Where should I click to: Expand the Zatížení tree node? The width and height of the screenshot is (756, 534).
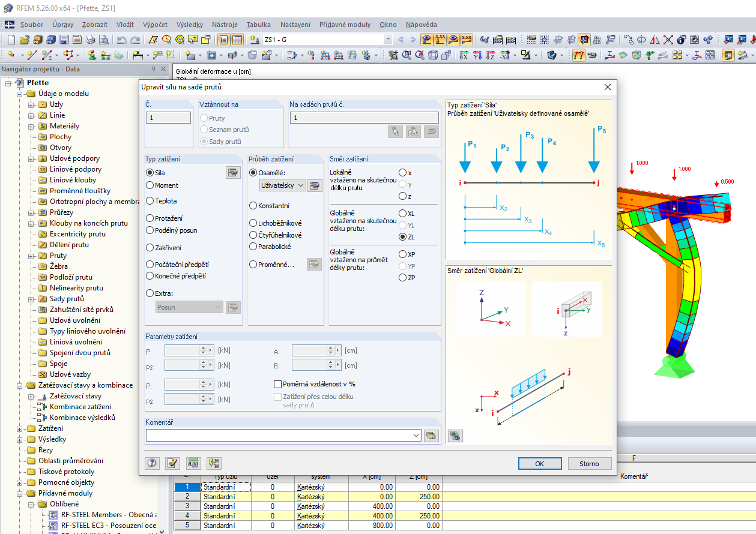20,428
